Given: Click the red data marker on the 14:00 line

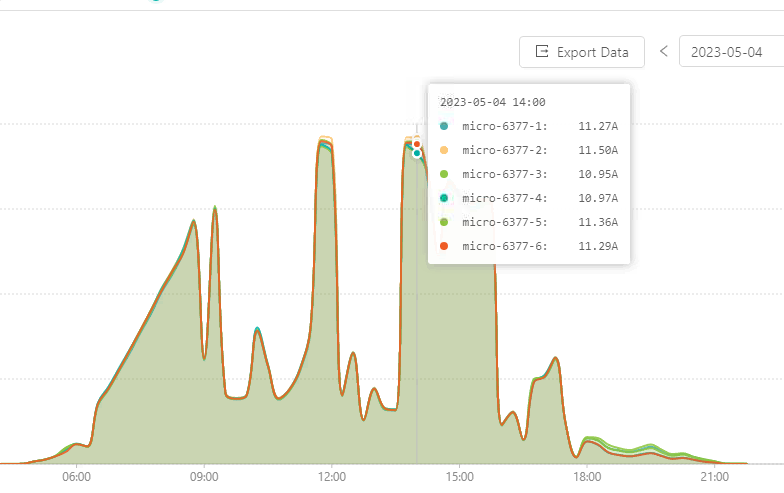Looking at the screenshot, I should (x=417, y=144).
